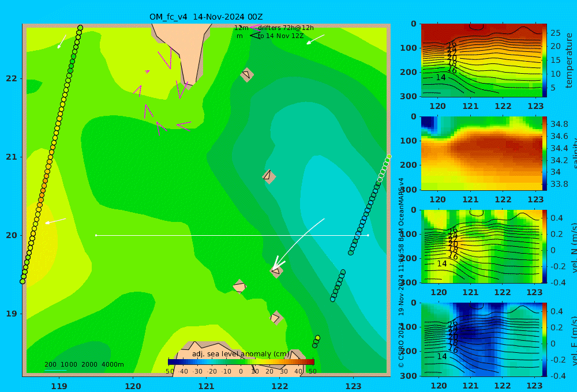This screenshot has width=577, height=392.
Task: Click latitude label 22 on main map
Action: (12, 78)
